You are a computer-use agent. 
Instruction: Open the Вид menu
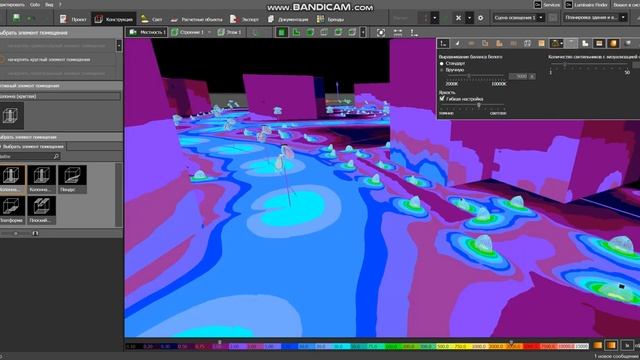pyautogui.click(x=49, y=4)
